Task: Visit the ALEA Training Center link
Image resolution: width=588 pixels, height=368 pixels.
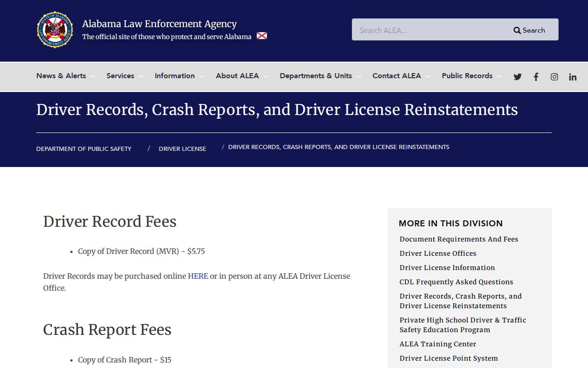Action: (438, 344)
